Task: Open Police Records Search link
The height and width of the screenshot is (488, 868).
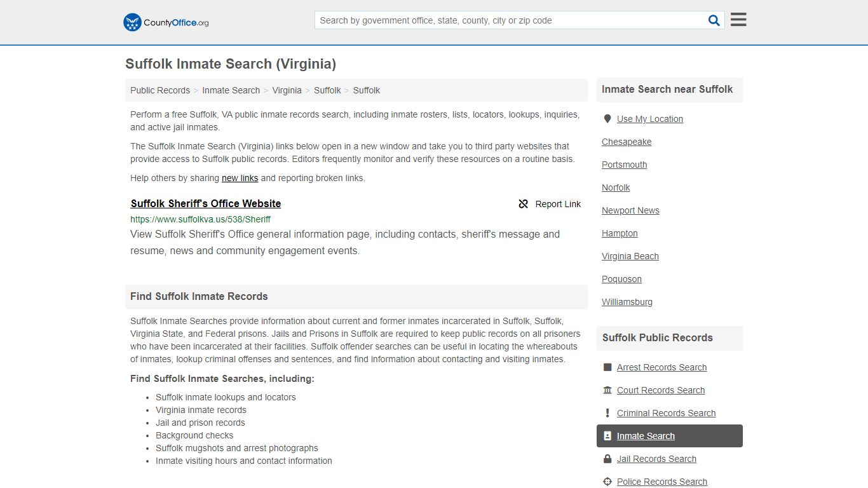Action: pos(662,482)
